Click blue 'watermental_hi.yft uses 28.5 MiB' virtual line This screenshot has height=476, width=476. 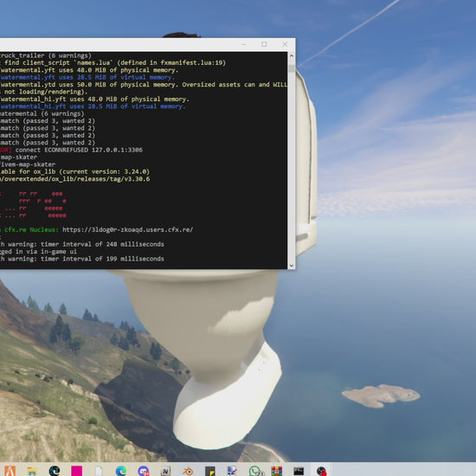click(93, 106)
